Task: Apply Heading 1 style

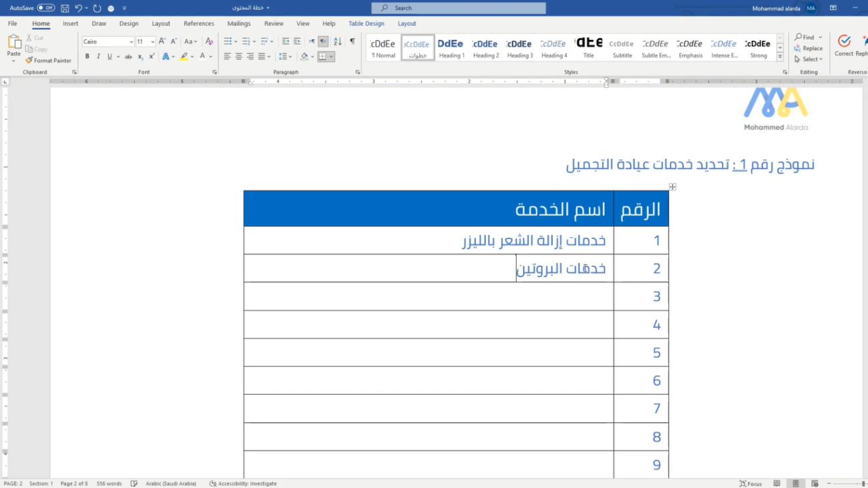Action: click(451, 48)
